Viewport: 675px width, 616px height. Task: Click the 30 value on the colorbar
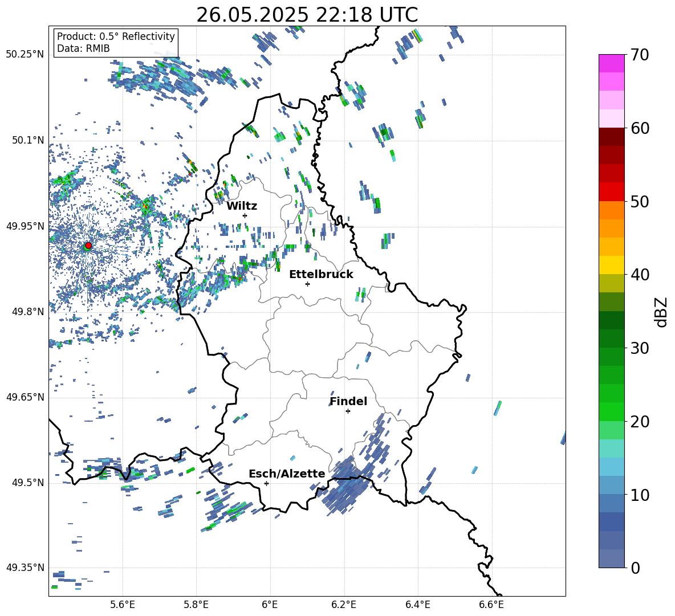(x=640, y=348)
